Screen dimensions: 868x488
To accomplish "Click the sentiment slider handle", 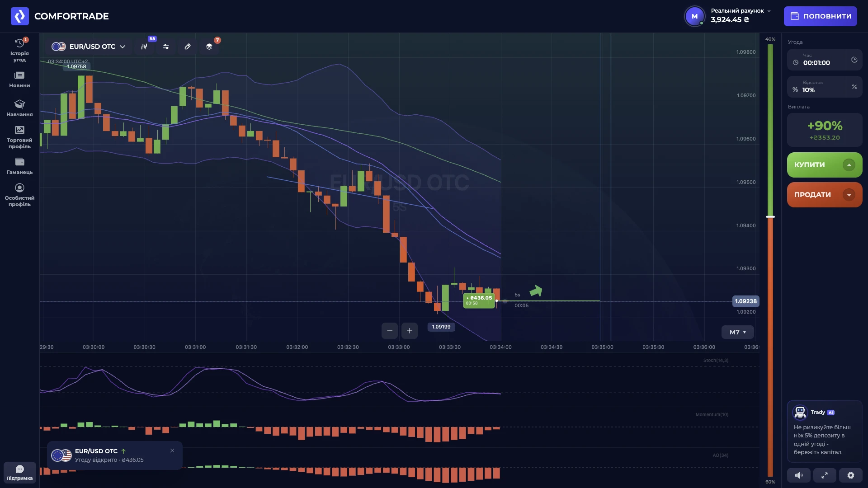I will click(770, 217).
